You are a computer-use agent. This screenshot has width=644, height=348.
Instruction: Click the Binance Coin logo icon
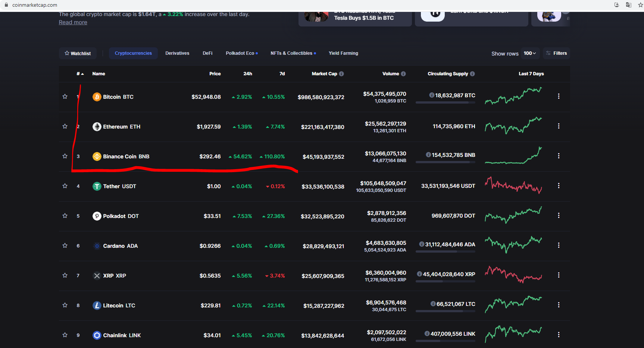tap(97, 156)
